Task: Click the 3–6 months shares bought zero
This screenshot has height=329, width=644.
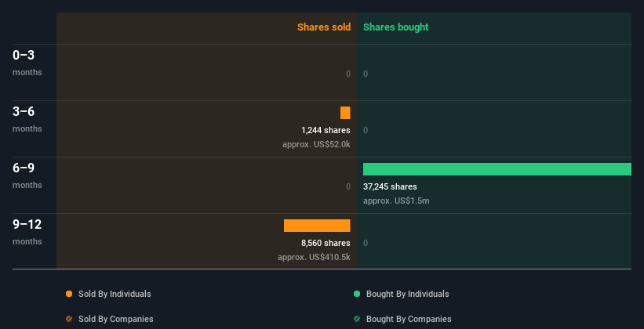Action: pos(366,131)
